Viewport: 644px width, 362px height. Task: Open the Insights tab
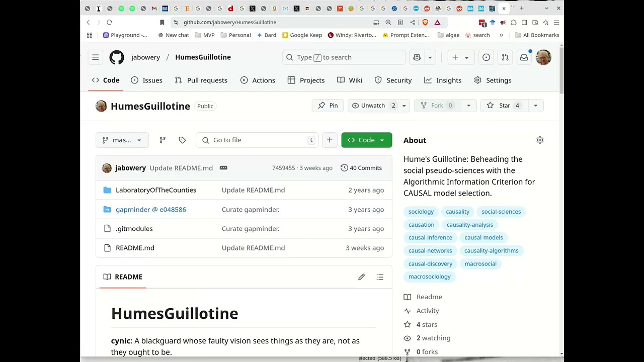coord(443,80)
